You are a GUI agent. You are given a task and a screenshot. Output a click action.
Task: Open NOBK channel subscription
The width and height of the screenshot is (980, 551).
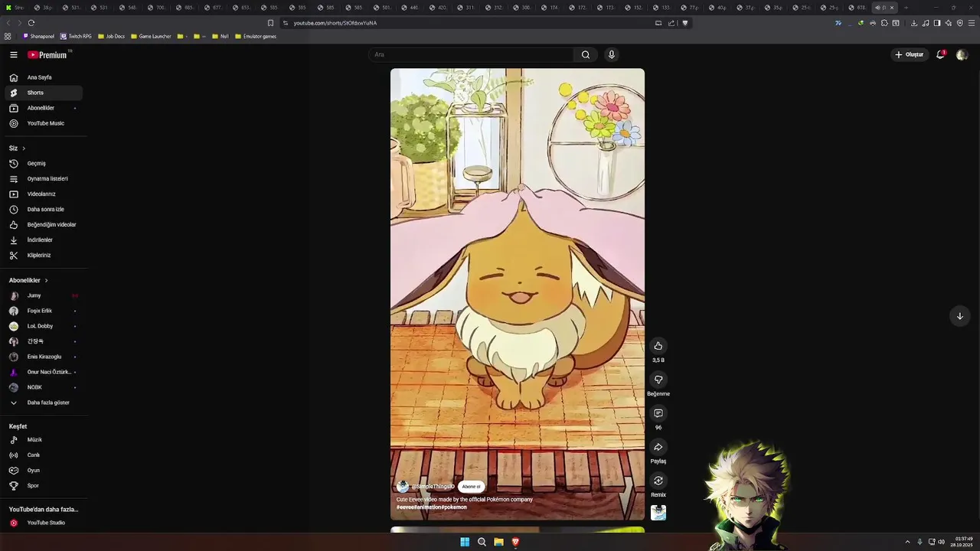[x=44, y=387]
